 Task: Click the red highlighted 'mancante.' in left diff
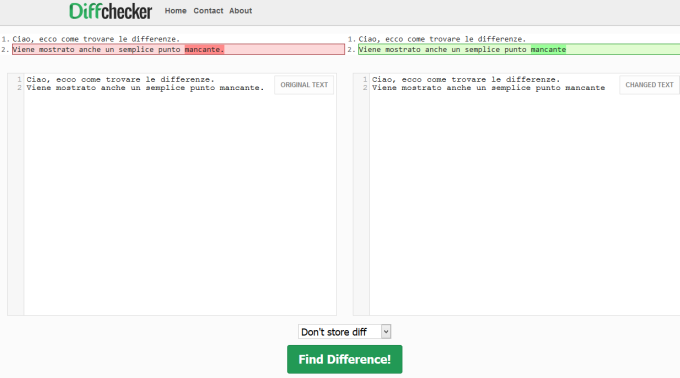coord(204,49)
